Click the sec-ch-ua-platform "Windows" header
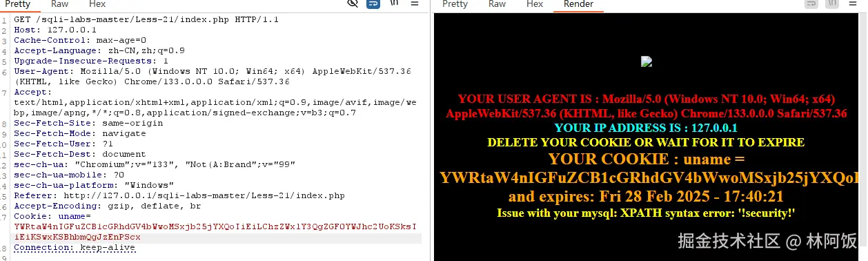The height and width of the screenshot is (261, 868). [94, 186]
